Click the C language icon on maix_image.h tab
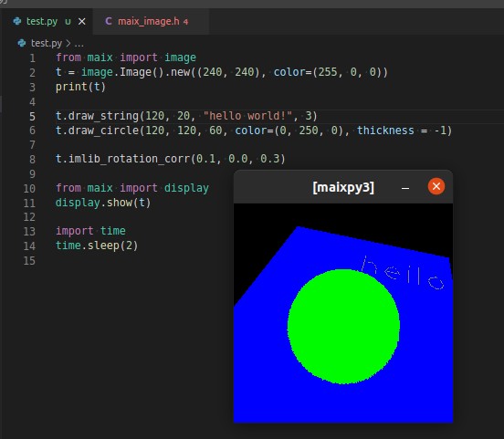Viewport: 504px width, 439px height. pyautogui.click(x=109, y=21)
